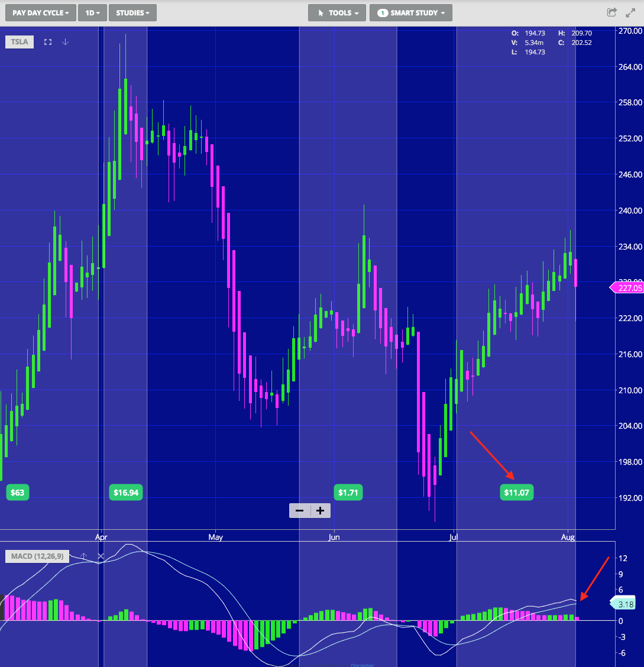Viewport: 644px width, 667px height.
Task: Click the $63 payday badge
Action: tap(17, 493)
